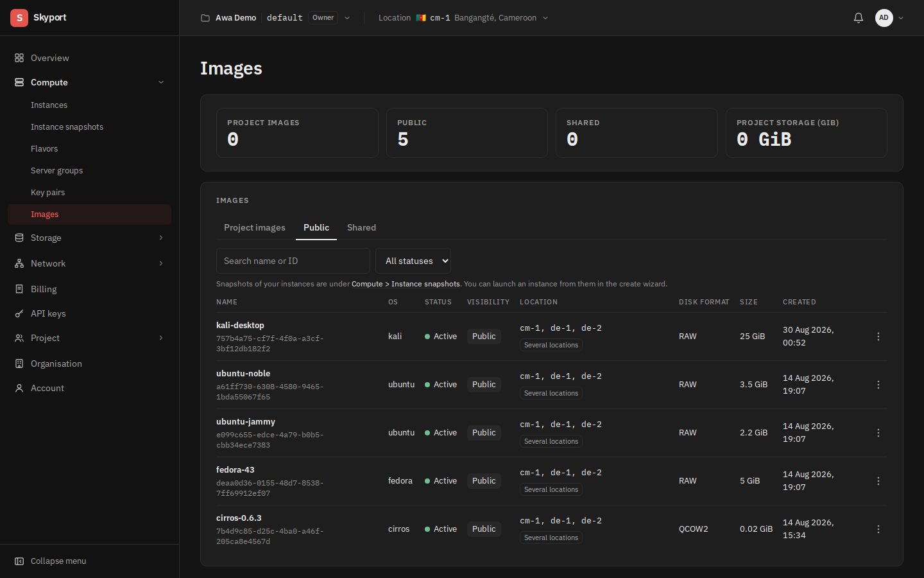The width and height of the screenshot is (924, 578).
Task: Open actions menu for ubuntu-jammy image
Action: click(x=878, y=433)
